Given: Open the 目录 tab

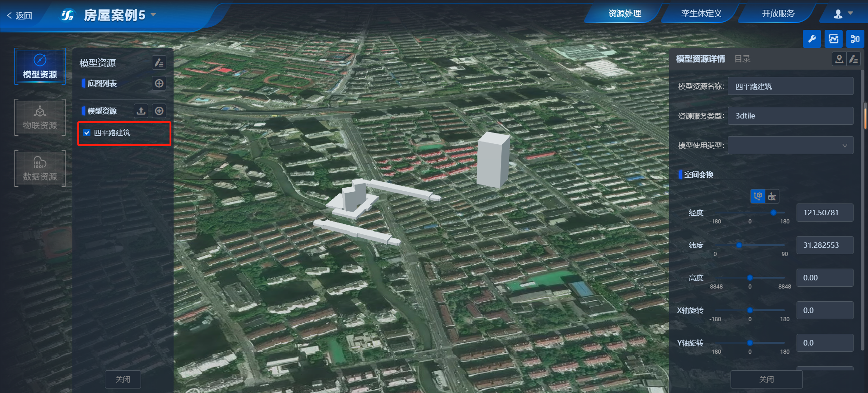Looking at the screenshot, I should point(742,59).
